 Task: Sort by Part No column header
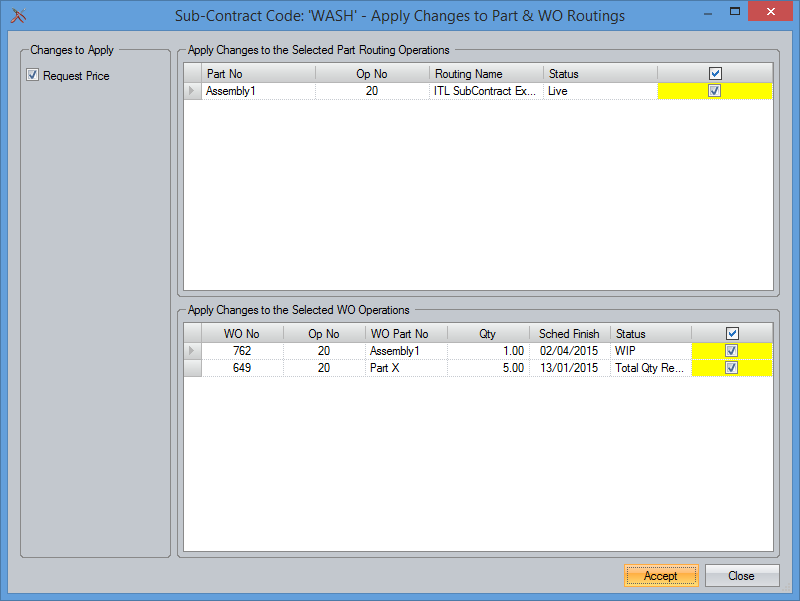click(x=258, y=74)
